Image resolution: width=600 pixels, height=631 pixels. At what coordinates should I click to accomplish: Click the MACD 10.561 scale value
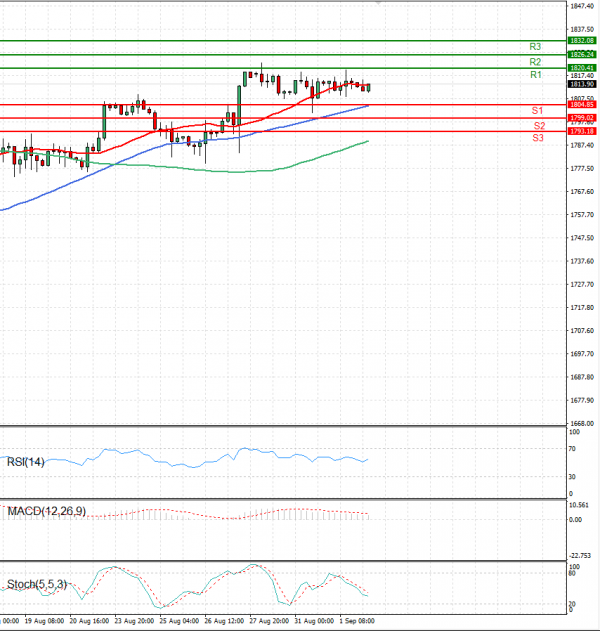(x=579, y=505)
